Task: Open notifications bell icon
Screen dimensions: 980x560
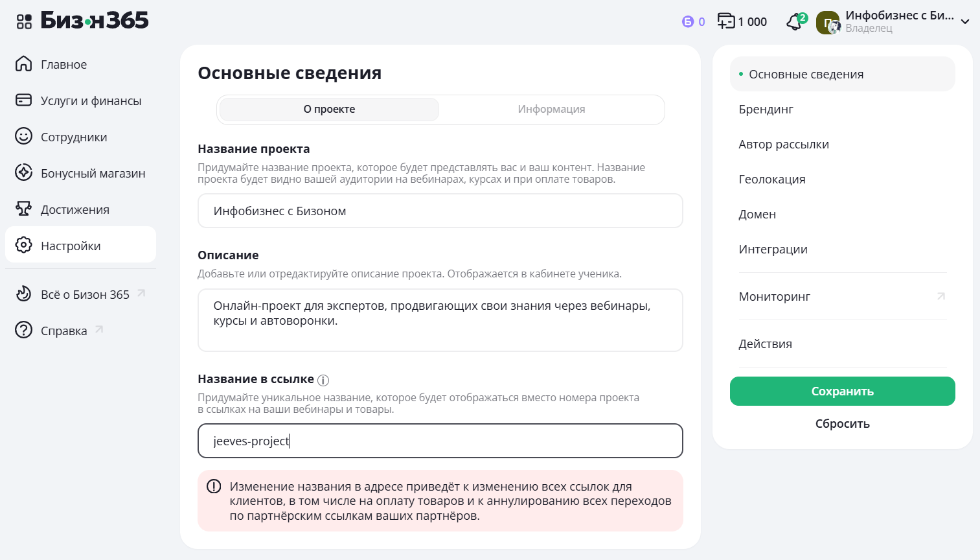Action: (794, 23)
